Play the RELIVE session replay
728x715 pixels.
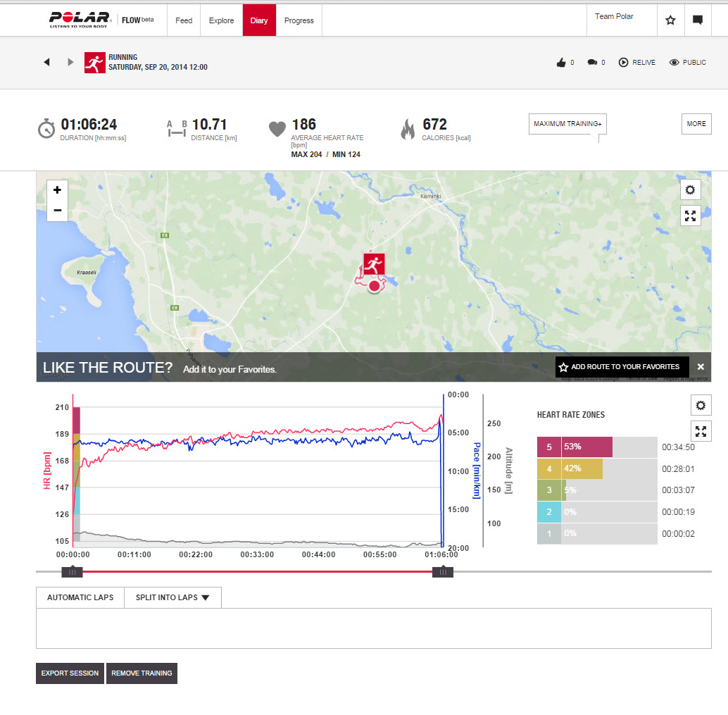636,63
